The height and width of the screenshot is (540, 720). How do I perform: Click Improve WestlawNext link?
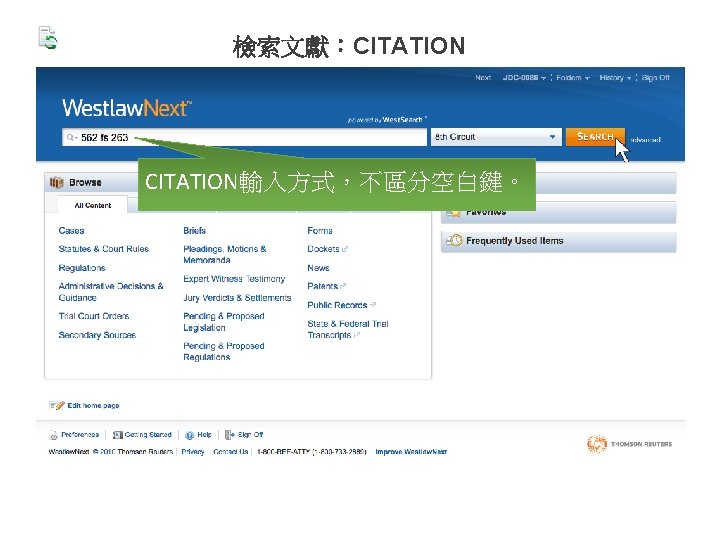coord(411,452)
